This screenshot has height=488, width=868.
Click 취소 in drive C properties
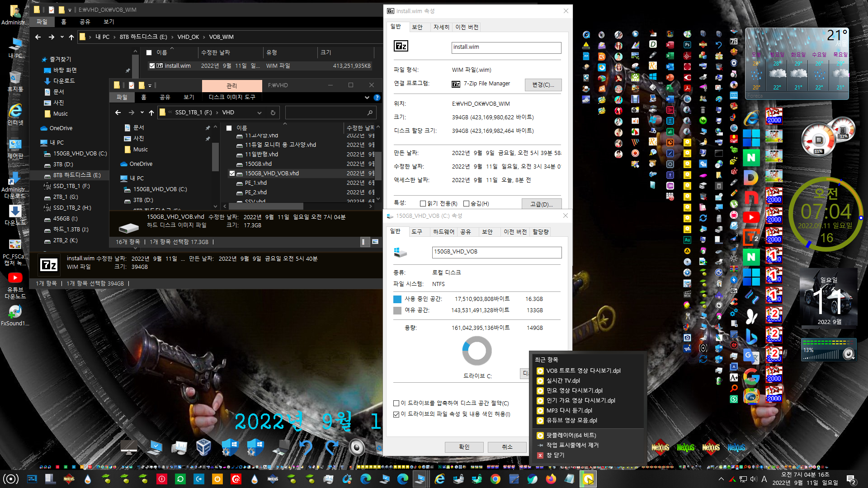click(x=507, y=447)
